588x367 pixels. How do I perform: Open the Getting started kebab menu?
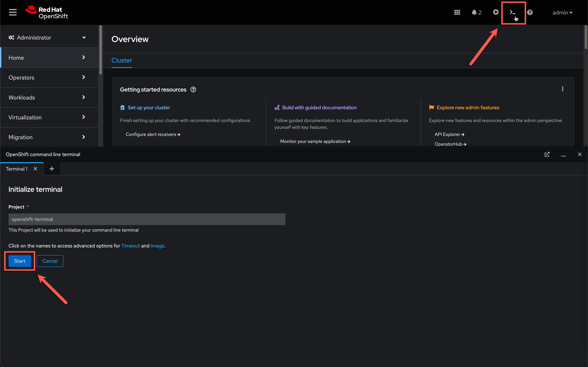pos(563,89)
